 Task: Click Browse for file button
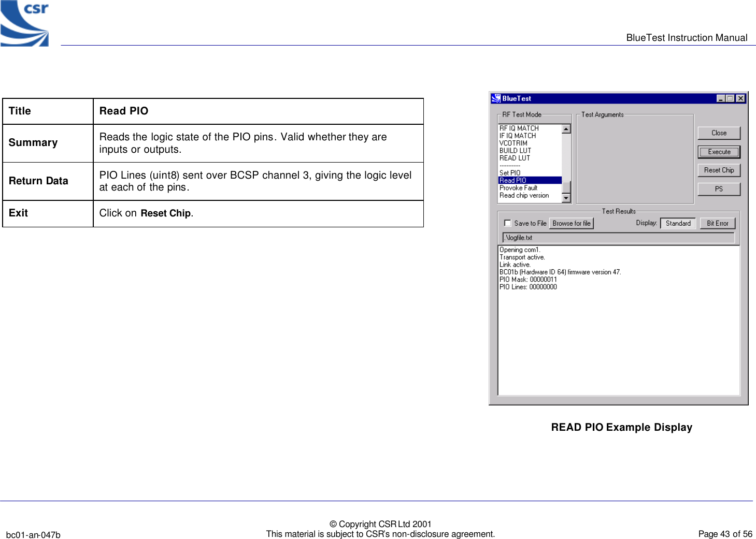[572, 223]
